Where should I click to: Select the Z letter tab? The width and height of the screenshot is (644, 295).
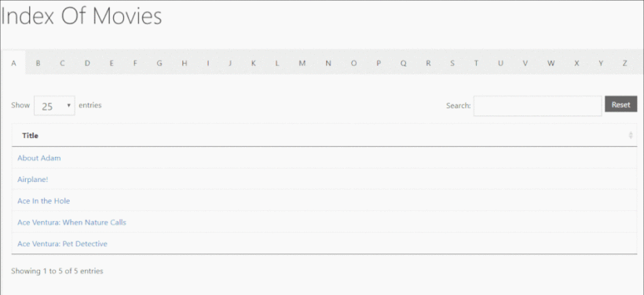(x=624, y=64)
